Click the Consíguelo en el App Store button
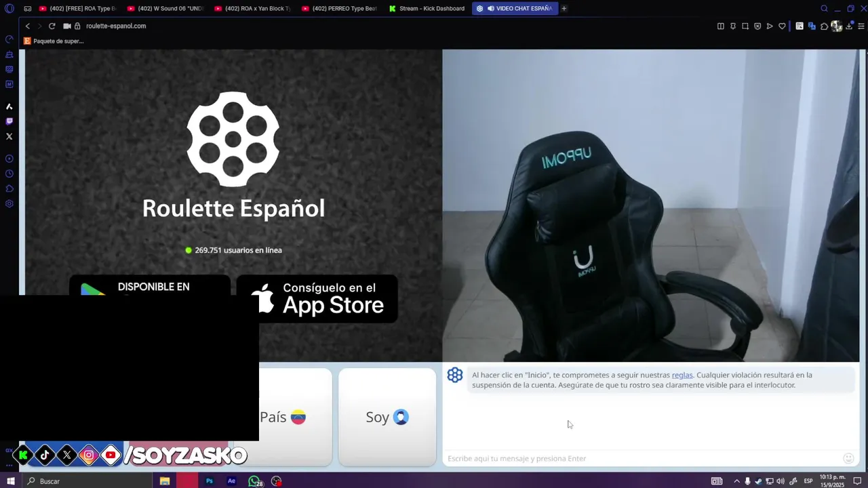This screenshot has width=868, height=488. [x=317, y=299]
